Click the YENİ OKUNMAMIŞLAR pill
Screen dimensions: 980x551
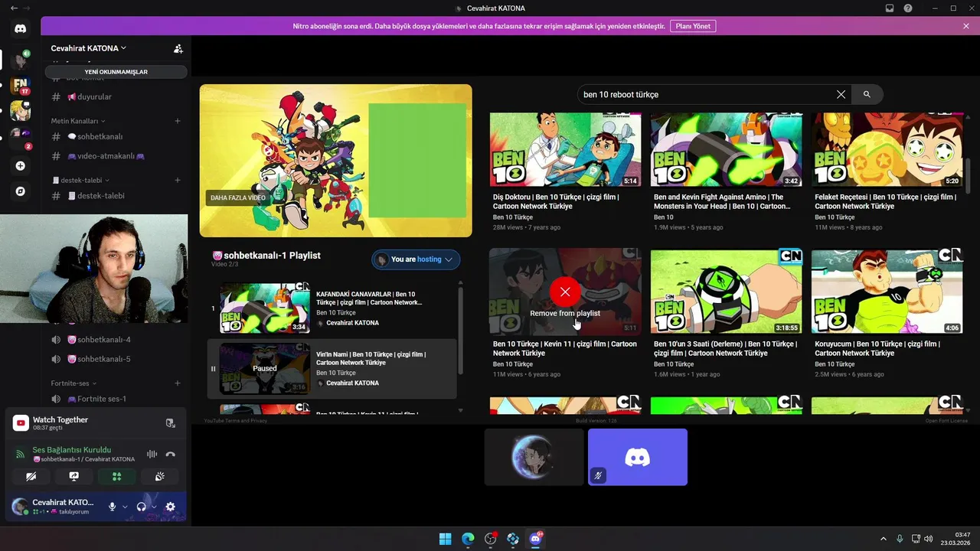click(116, 72)
